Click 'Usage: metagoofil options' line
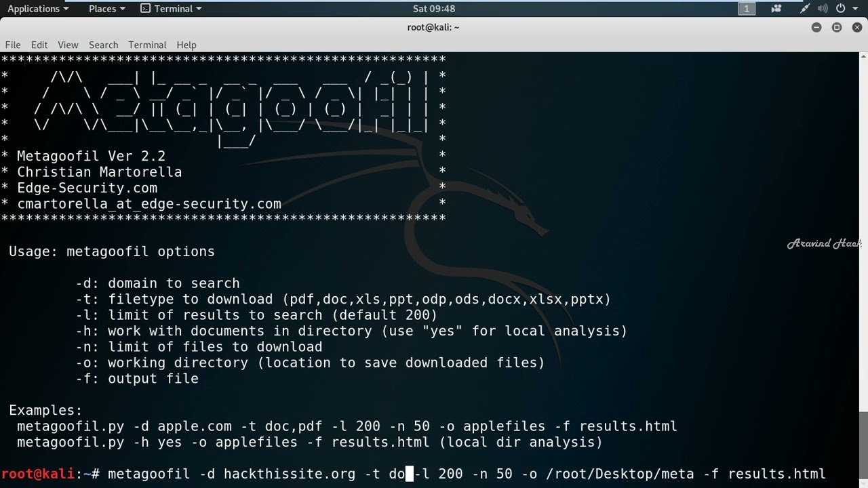The height and width of the screenshot is (488, 868). 112,251
